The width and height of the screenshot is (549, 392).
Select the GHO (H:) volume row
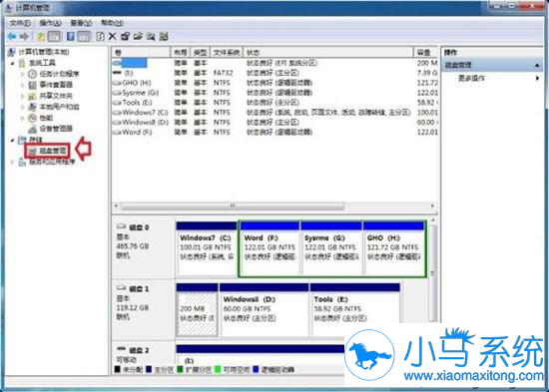[274, 83]
